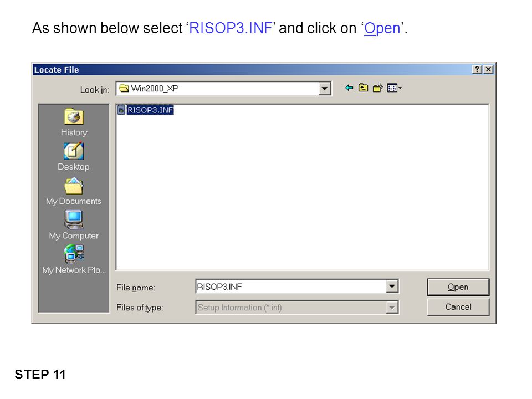Close the Locate File dialog
This screenshot has width=532, height=399.
pyautogui.click(x=488, y=70)
